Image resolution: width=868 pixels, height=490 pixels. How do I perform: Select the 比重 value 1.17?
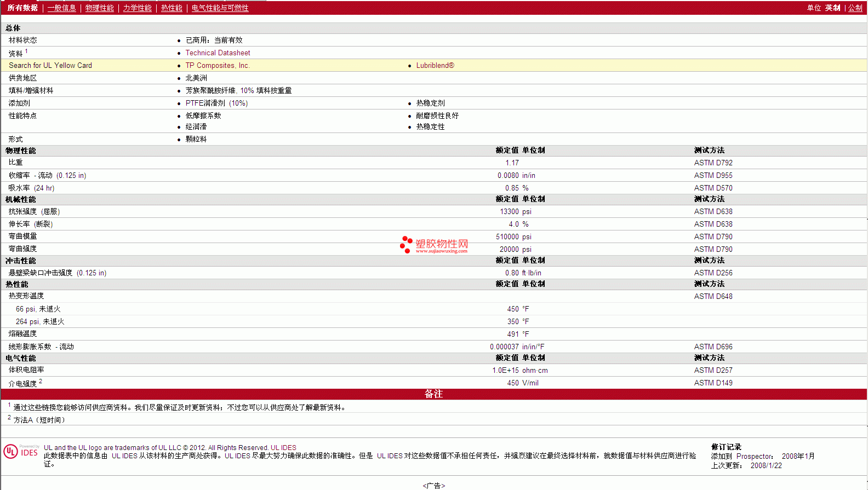pyautogui.click(x=512, y=163)
